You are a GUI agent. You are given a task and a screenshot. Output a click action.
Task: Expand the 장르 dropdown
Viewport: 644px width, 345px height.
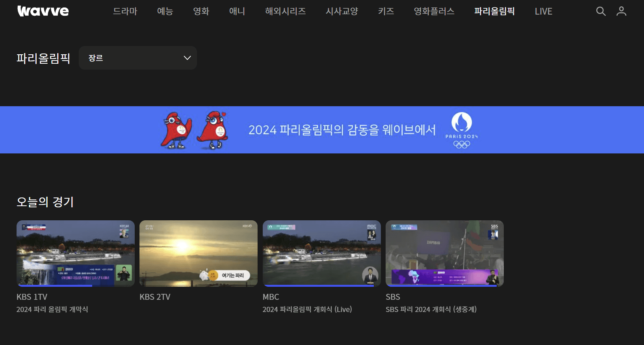[x=138, y=58]
